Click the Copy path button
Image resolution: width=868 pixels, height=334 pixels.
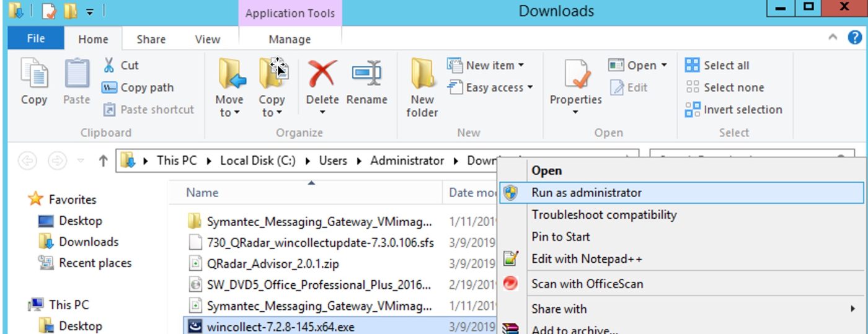tap(138, 87)
